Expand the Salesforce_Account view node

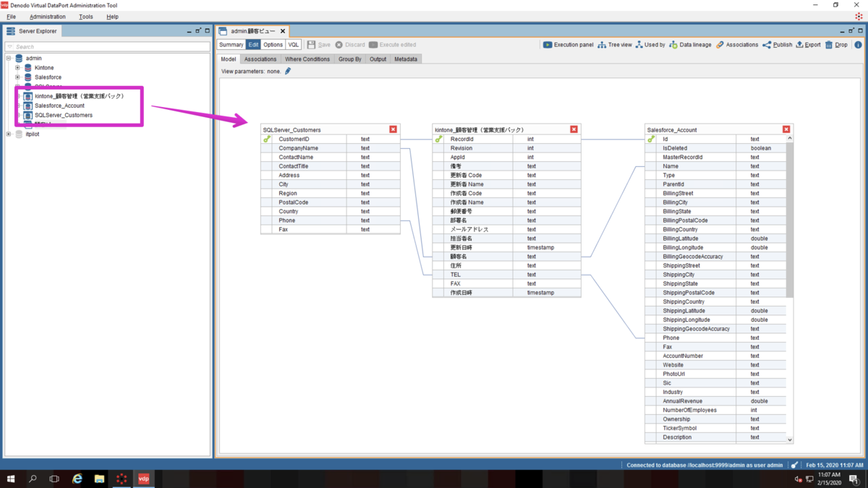tap(19, 106)
